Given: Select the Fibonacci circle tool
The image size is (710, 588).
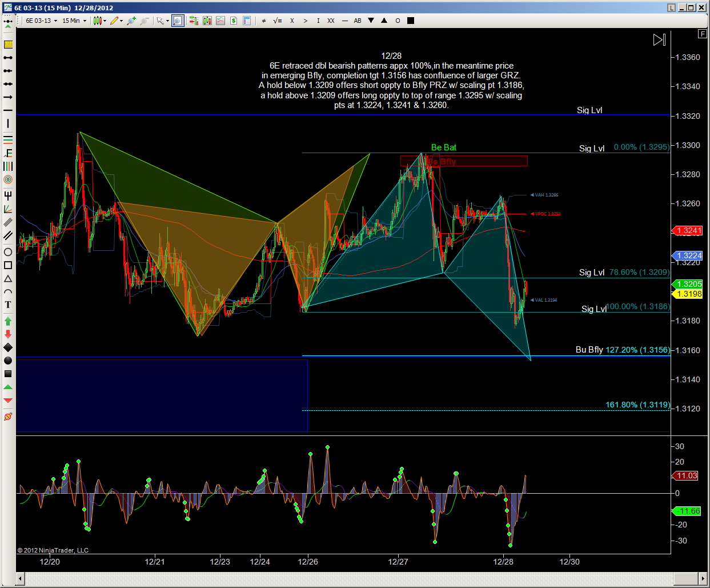Looking at the screenshot, I should pyautogui.click(x=8, y=179).
